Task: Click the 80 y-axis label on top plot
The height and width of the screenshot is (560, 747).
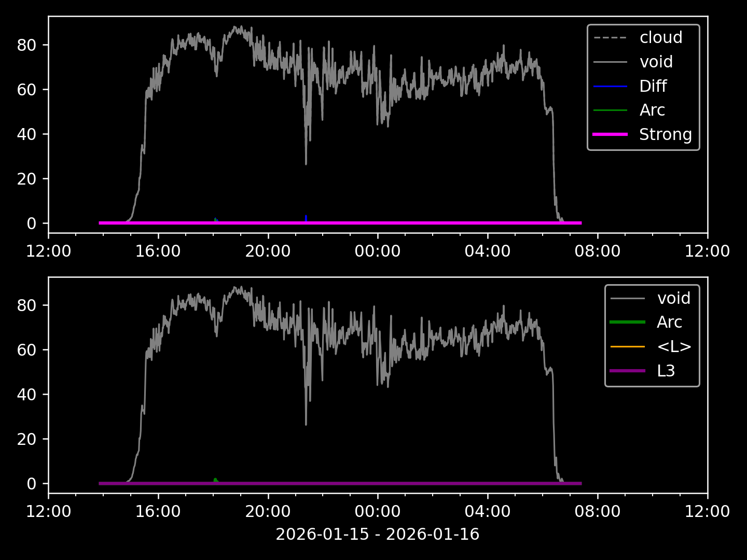Action: (x=26, y=45)
